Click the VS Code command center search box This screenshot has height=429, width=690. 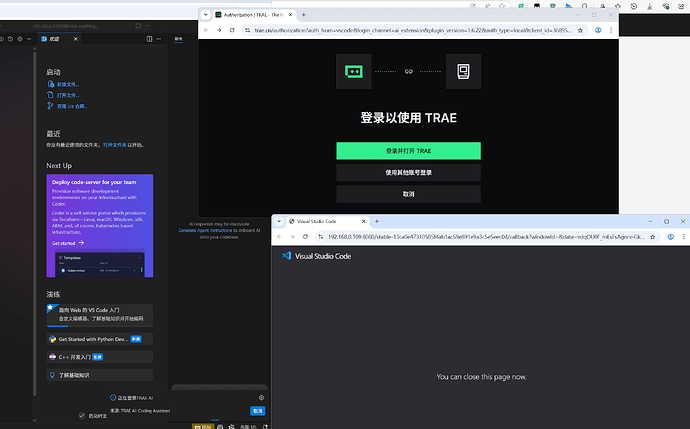tap(66, 26)
